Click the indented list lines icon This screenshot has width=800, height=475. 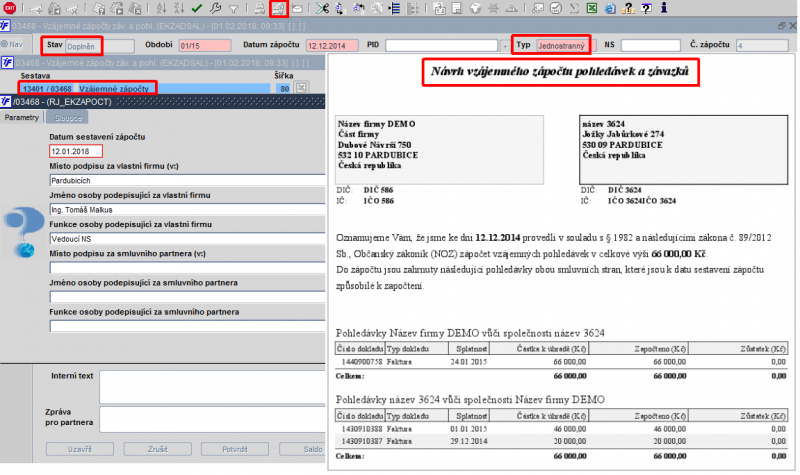pos(394,8)
